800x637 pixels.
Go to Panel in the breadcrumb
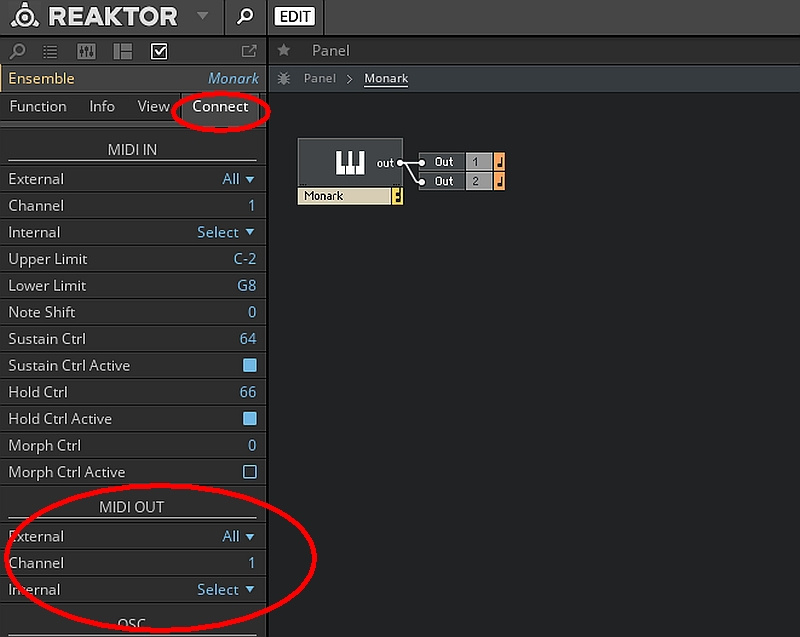point(320,79)
